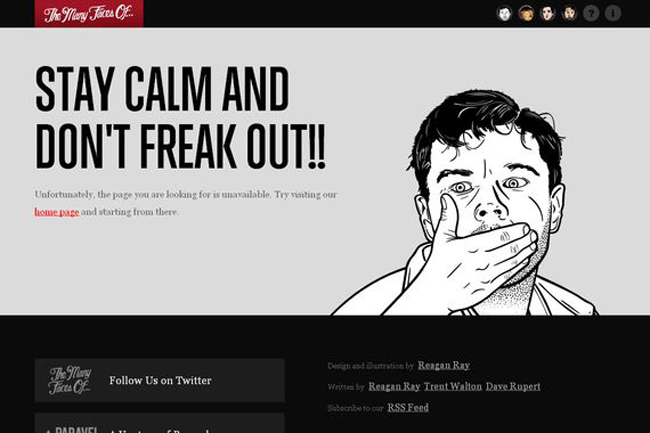
Task: Open the Paravel venture footer box
Action: tap(160, 423)
